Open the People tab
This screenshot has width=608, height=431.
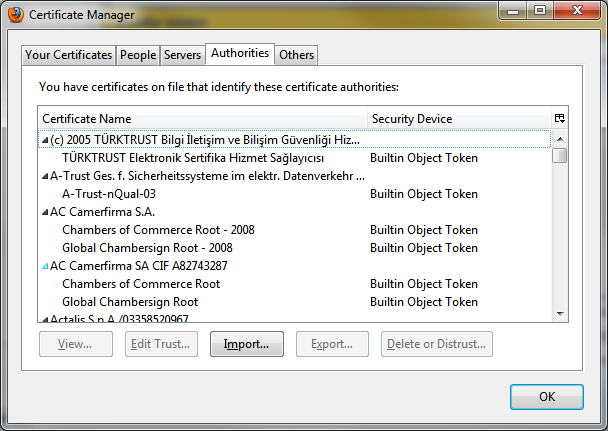(138, 55)
